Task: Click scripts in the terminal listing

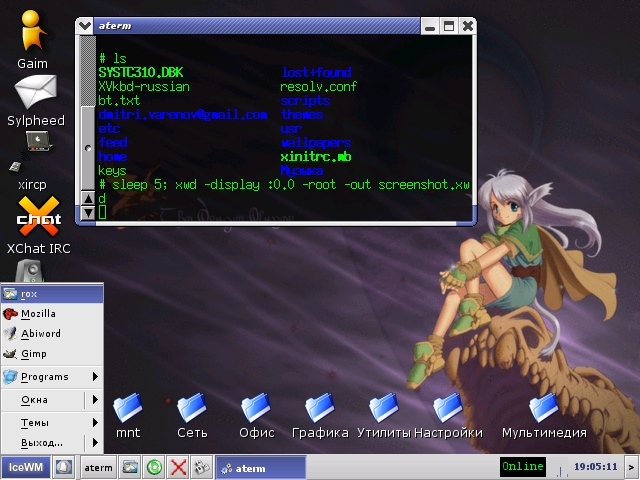Action: (305, 100)
